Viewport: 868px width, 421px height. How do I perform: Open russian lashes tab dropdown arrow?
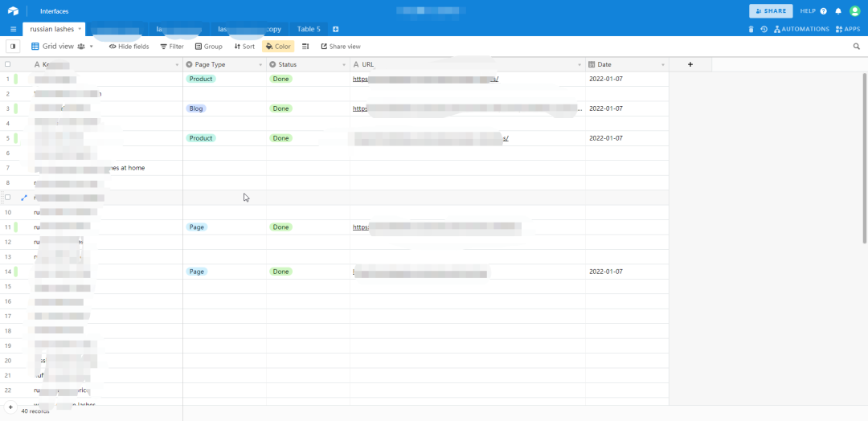coord(80,29)
